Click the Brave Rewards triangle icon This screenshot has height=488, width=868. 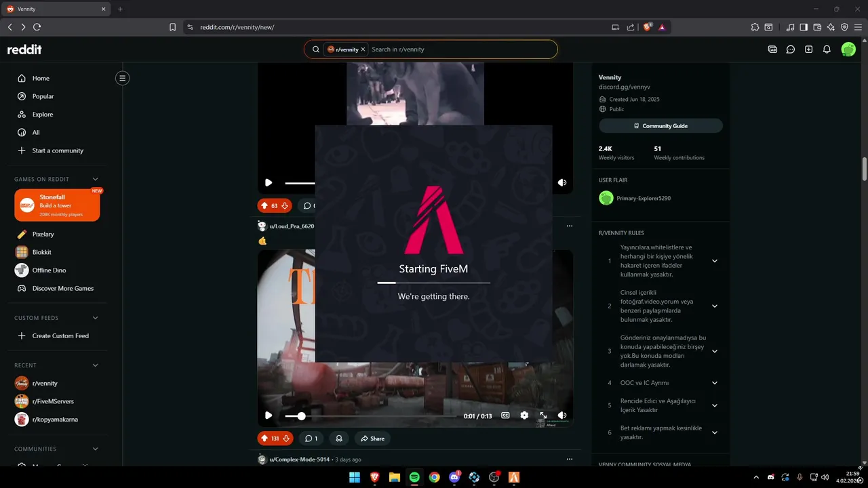pos(662,27)
